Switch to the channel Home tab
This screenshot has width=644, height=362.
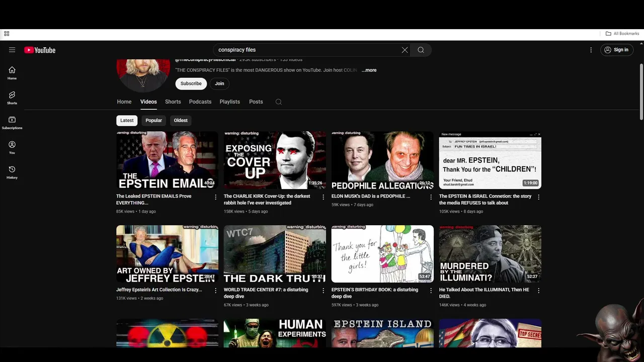124,102
